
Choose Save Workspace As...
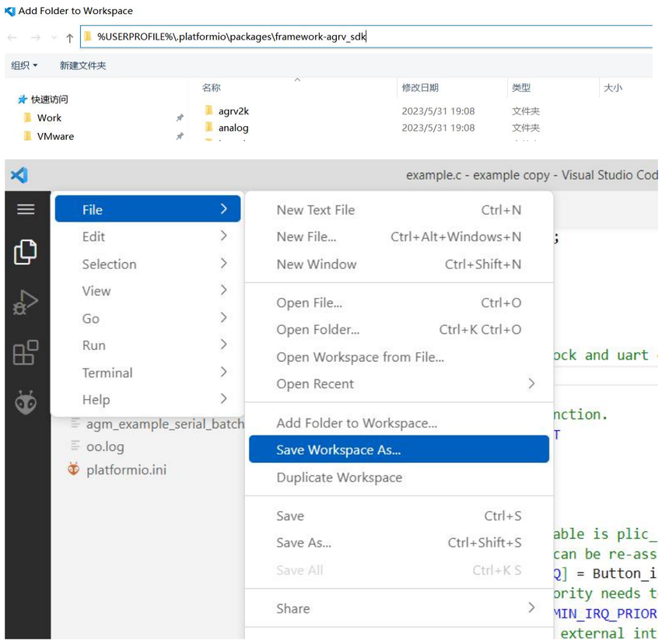(399, 449)
